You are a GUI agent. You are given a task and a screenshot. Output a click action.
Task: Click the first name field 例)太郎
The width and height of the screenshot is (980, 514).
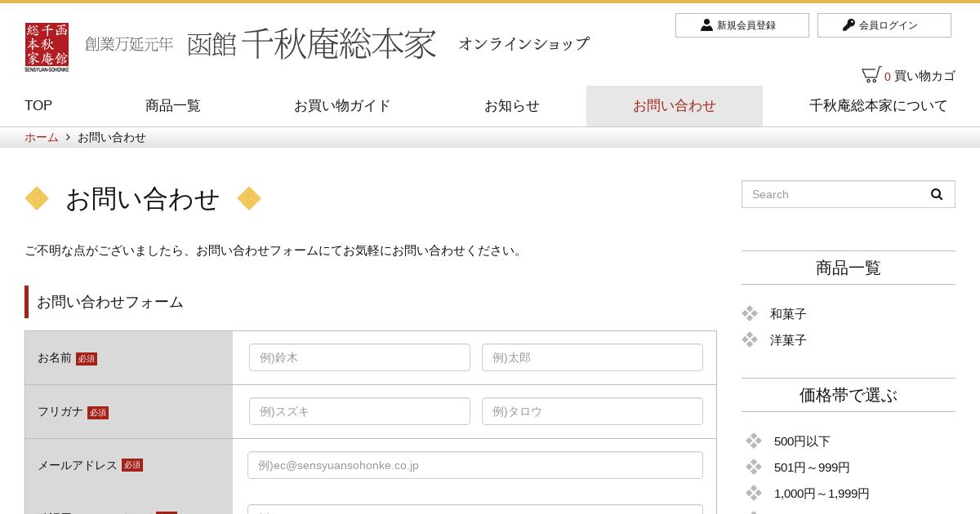[592, 357]
